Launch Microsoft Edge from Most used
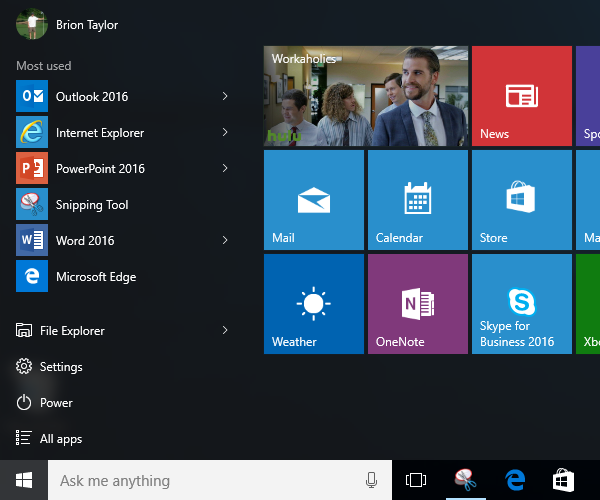 [x=122, y=276]
